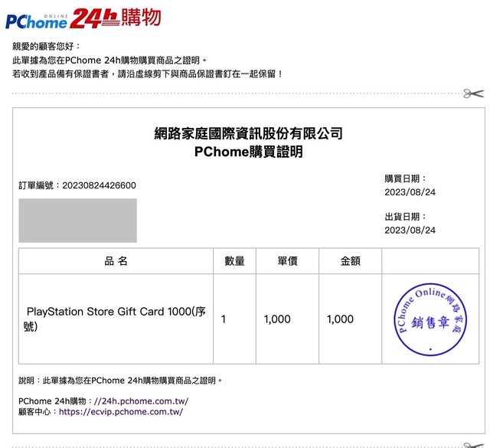Click the PChome購買證明 heading
Viewport: 490px width, 448px height.
[x=249, y=152]
